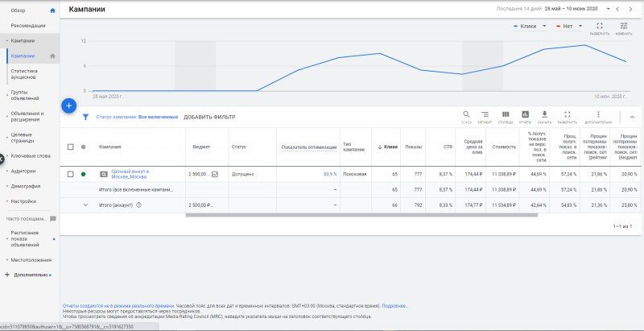Open the Дополнительно three-dot menu
This screenshot has height=331, width=644.
click(x=598, y=115)
